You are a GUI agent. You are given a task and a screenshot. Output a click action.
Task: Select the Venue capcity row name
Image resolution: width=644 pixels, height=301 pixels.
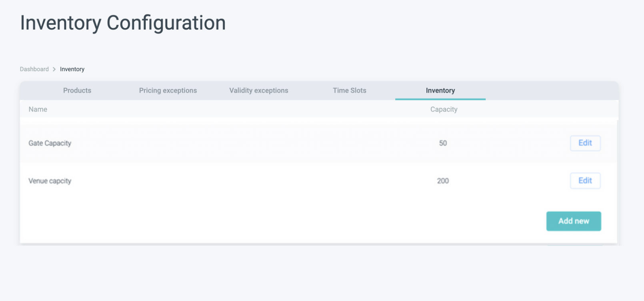tap(50, 181)
